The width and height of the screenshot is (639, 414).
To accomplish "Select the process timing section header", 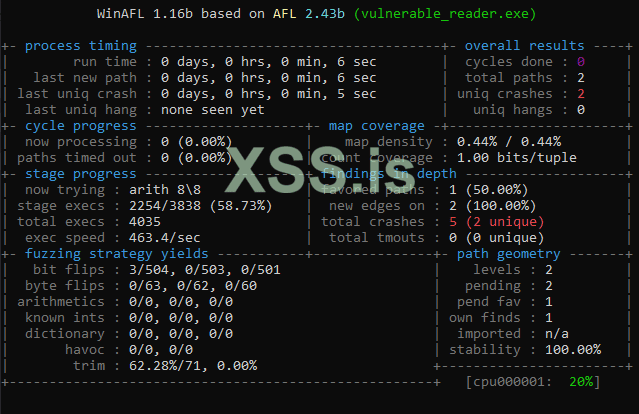I will [82, 46].
